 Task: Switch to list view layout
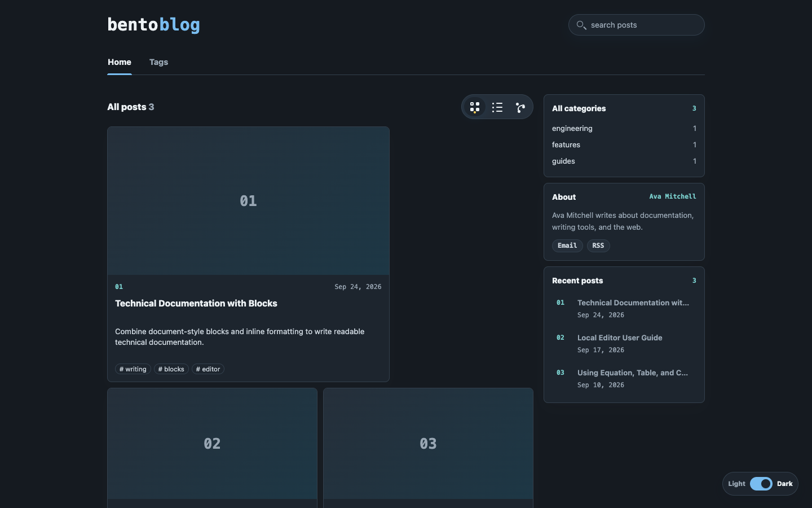point(497,107)
